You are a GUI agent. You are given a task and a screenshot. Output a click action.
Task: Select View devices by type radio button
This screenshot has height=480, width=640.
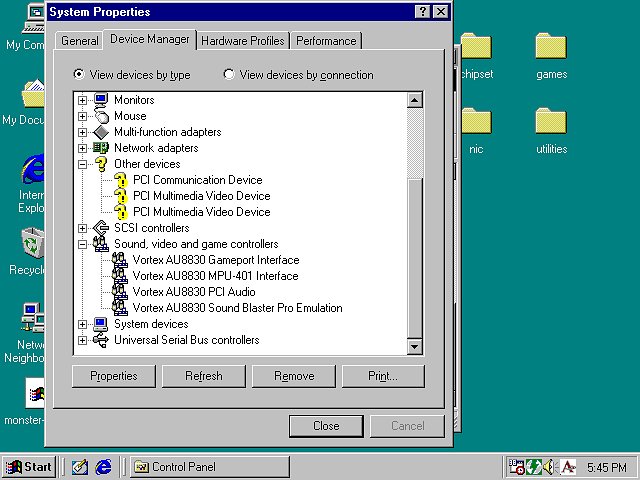click(x=79, y=75)
